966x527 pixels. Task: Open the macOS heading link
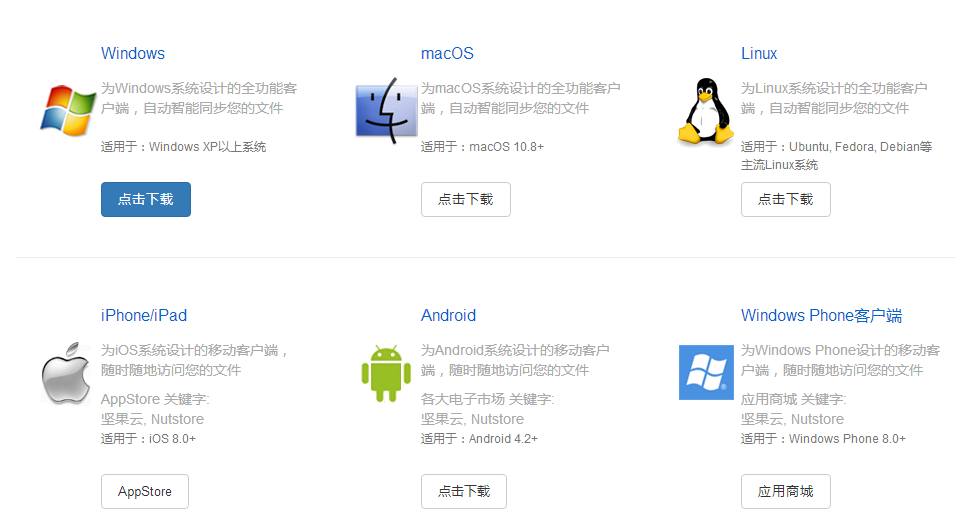point(447,54)
